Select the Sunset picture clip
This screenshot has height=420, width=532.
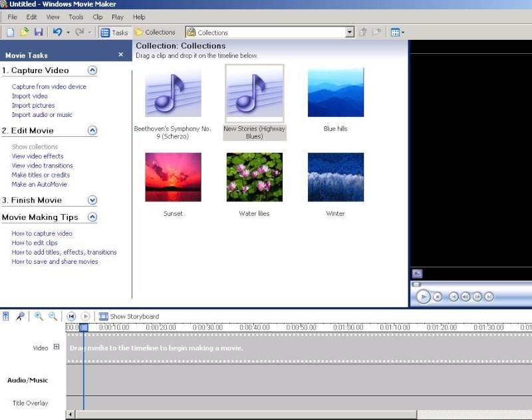pyautogui.click(x=173, y=177)
